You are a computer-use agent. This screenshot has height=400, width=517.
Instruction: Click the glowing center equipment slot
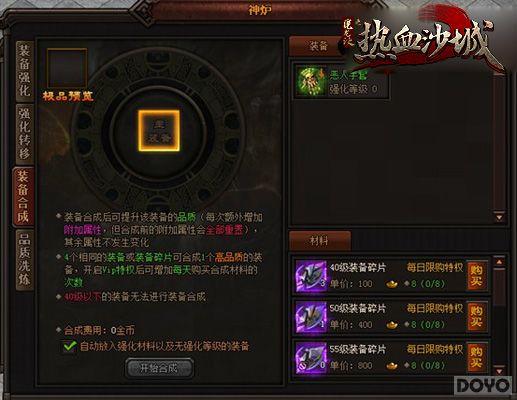[159, 130]
